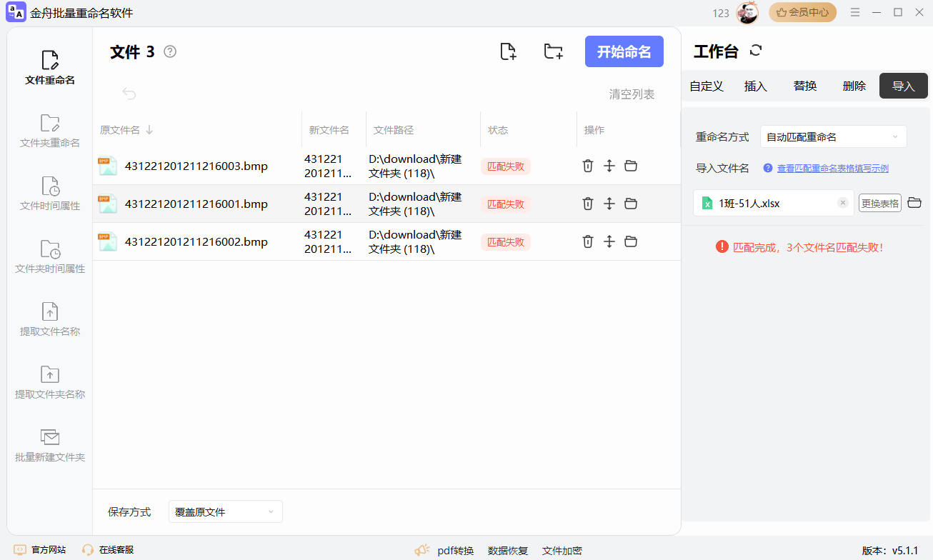Open folder for 431221201211216003.bmp row
This screenshot has width=933, height=560.
click(631, 166)
